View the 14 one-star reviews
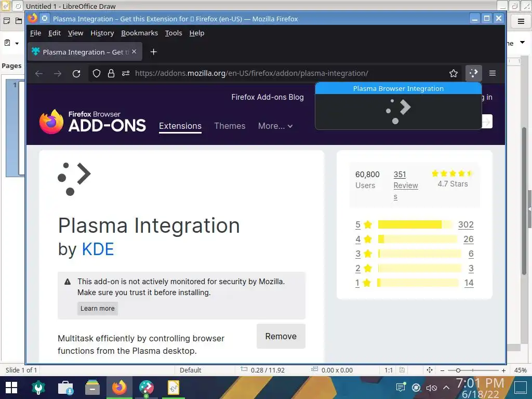The image size is (532, 399). (469, 283)
